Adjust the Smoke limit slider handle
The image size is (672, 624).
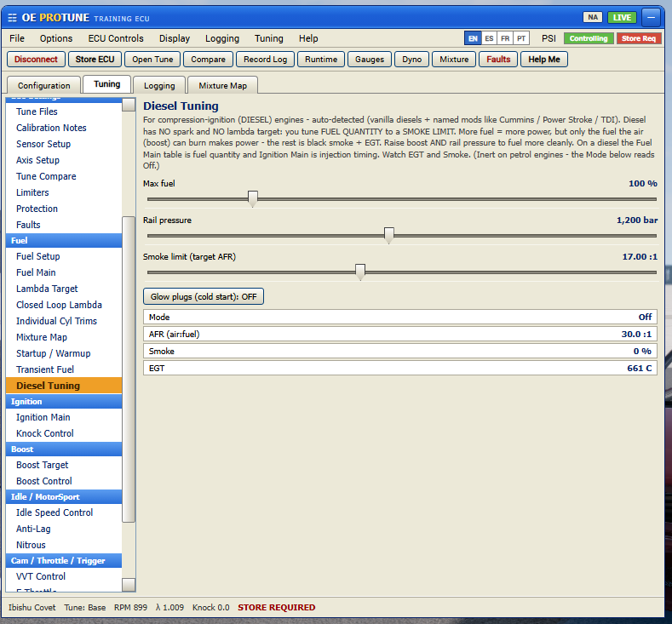[360, 272]
